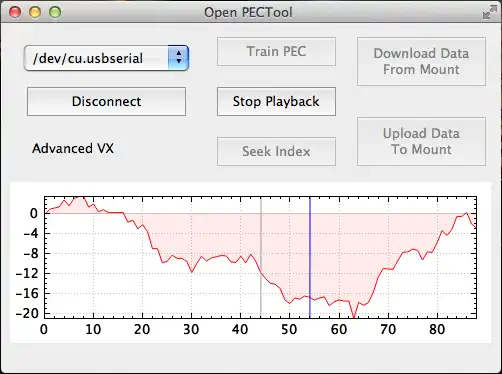
Task: Click Stop Playback button
Action: [x=276, y=101]
